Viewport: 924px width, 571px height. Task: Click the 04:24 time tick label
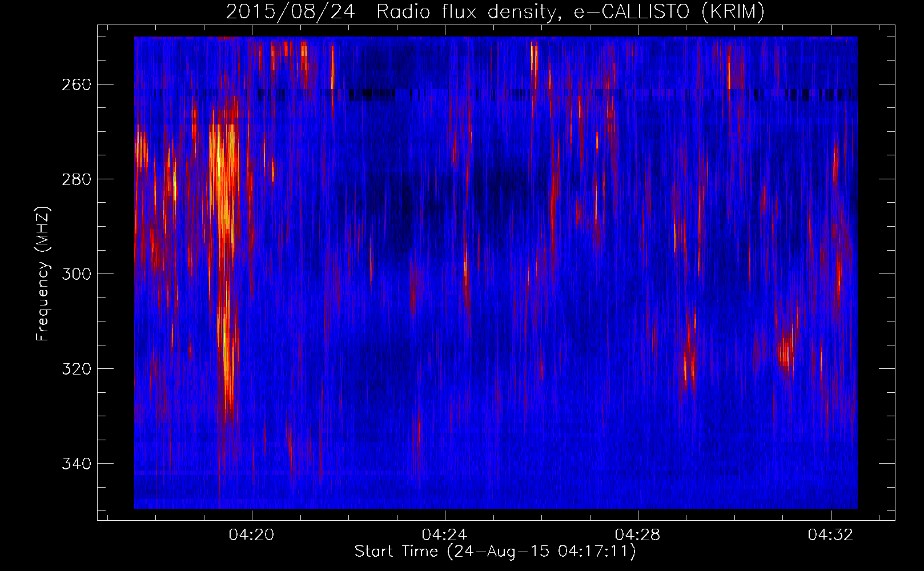[445, 535]
